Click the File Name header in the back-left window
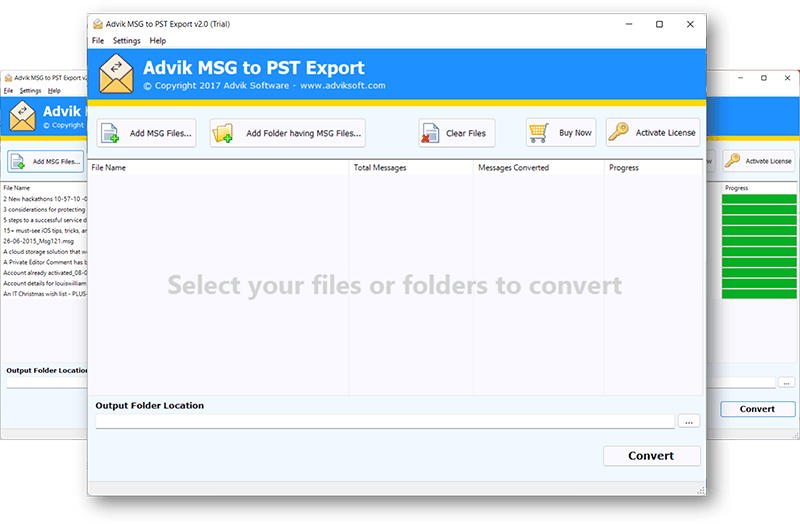Image resolution: width=800 pixels, height=524 pixels. (x=17, y=188)
